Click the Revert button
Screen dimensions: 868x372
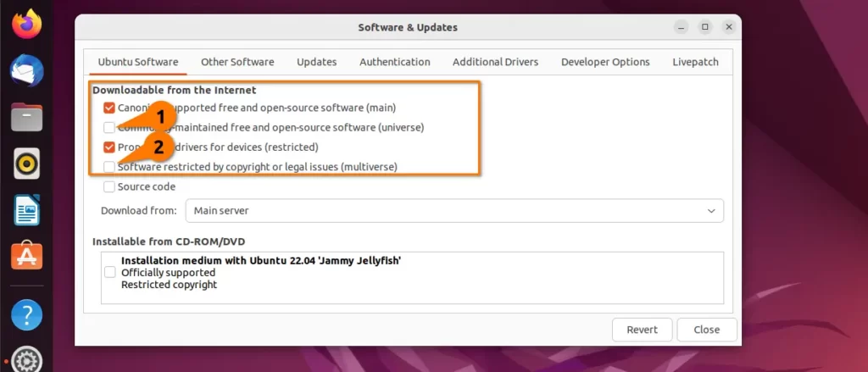(643, 330)
